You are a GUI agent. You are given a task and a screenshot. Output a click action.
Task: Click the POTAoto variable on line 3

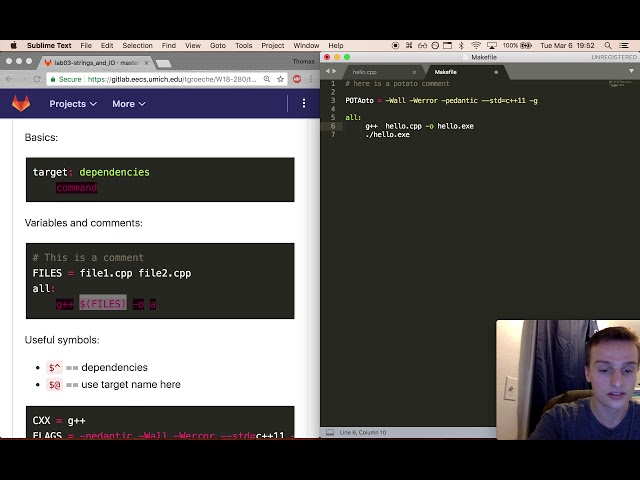click(x=359, y=101)
